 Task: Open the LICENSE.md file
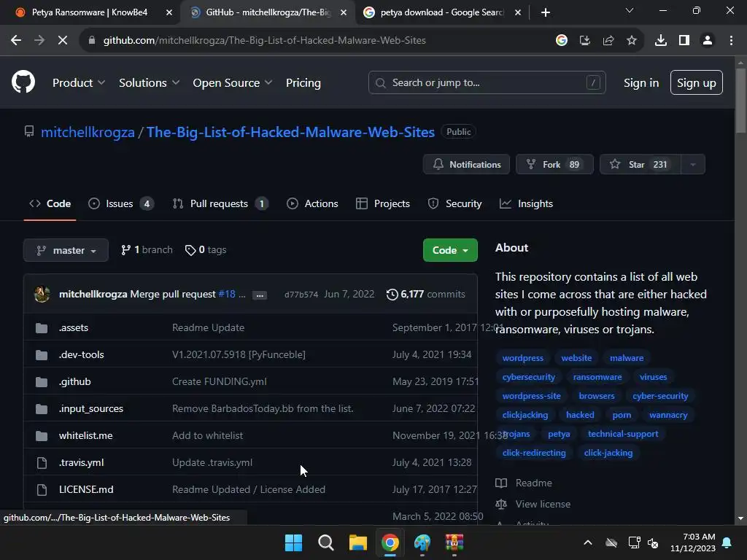click(x=86, y=489)
